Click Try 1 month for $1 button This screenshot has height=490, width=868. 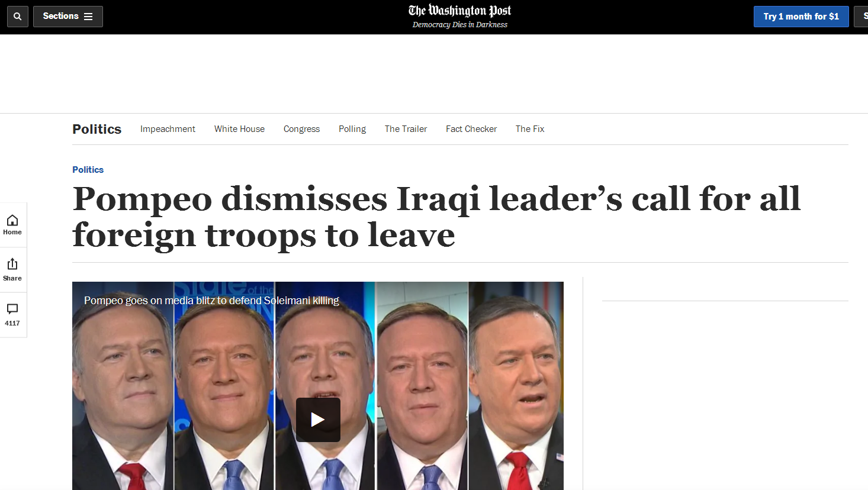point(801,17)
